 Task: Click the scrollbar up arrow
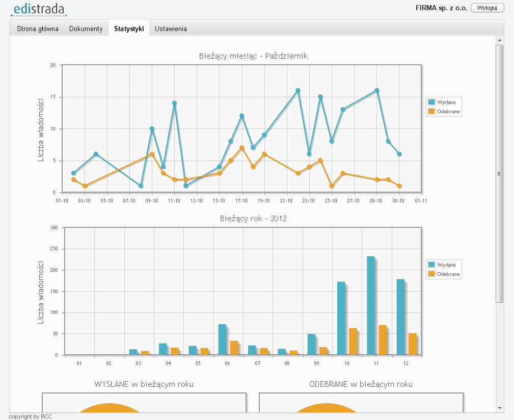(x=500, y=40)
